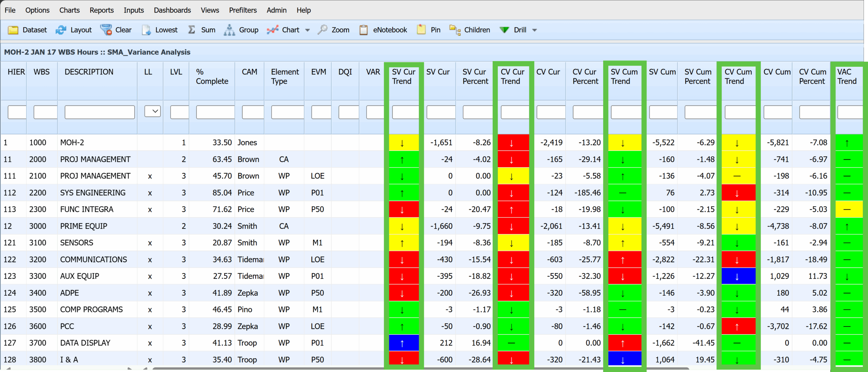Click the Group hierarchy icon
Screen dimensions: 868x372
click(x=230, y=30)
